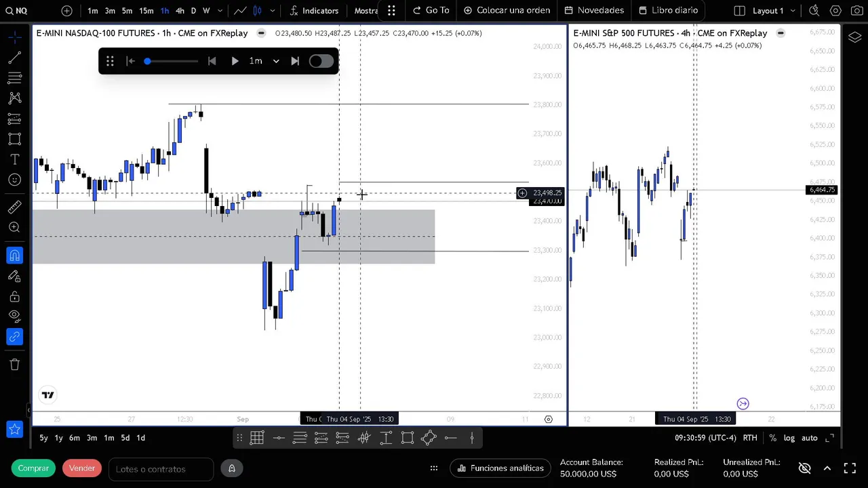
Task: Click the Vender sell button
Action: pyautogui.click(x=82, y=468)
